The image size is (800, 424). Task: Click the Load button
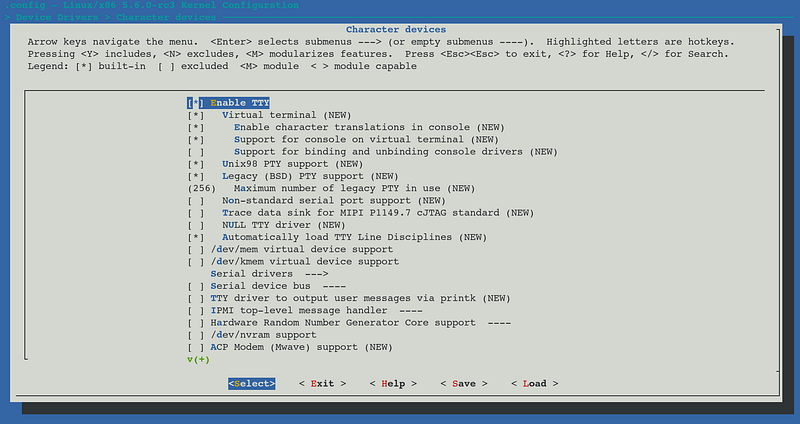click(534, 383)
